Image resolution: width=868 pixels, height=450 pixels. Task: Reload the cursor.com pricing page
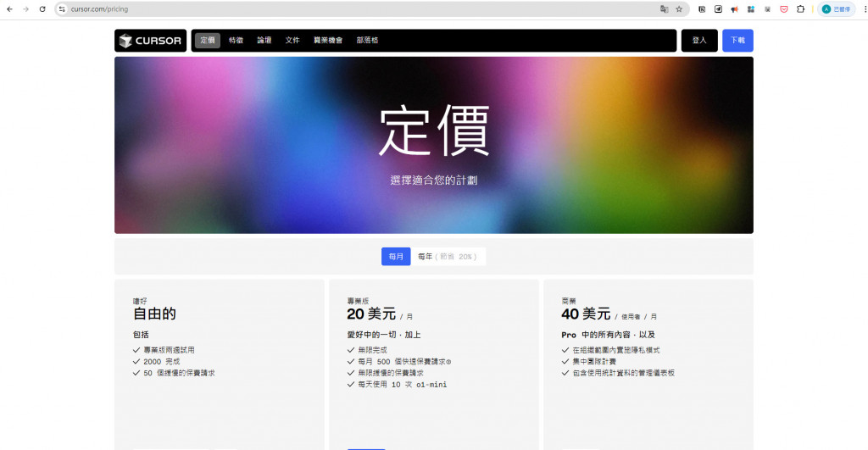[42, 8]
